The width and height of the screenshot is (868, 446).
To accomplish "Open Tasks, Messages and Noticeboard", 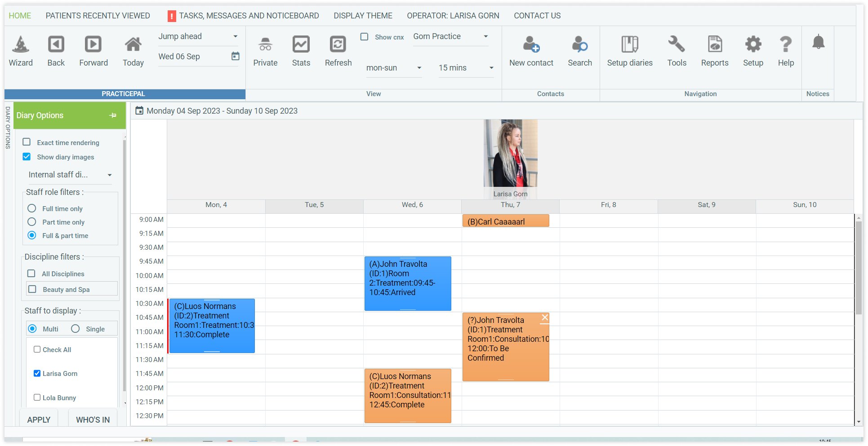I will point(249,16).
